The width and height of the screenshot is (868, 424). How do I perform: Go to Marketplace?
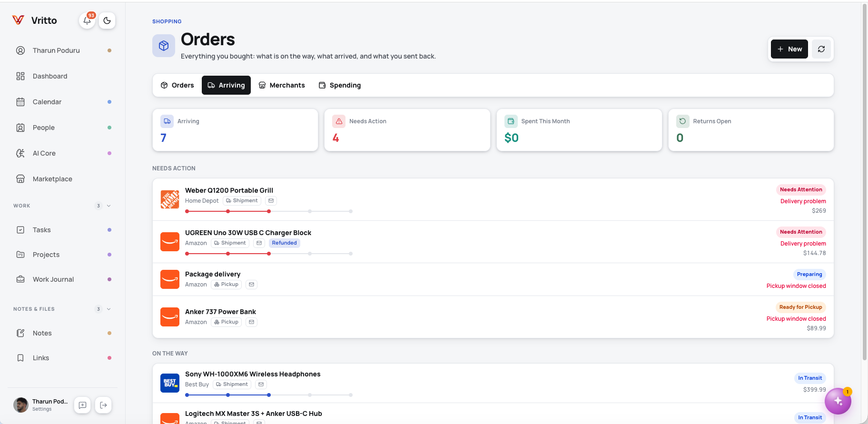[x=64, y=179]
